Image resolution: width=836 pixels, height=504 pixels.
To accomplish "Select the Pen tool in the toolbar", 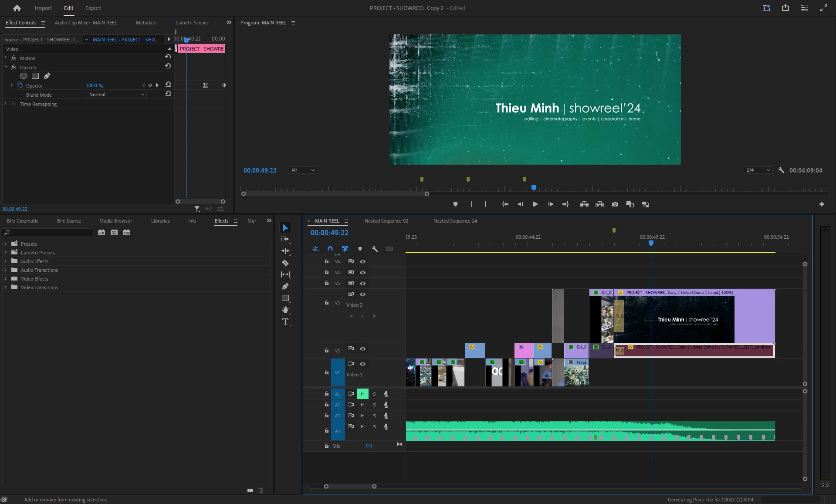I will click(285, 286).
